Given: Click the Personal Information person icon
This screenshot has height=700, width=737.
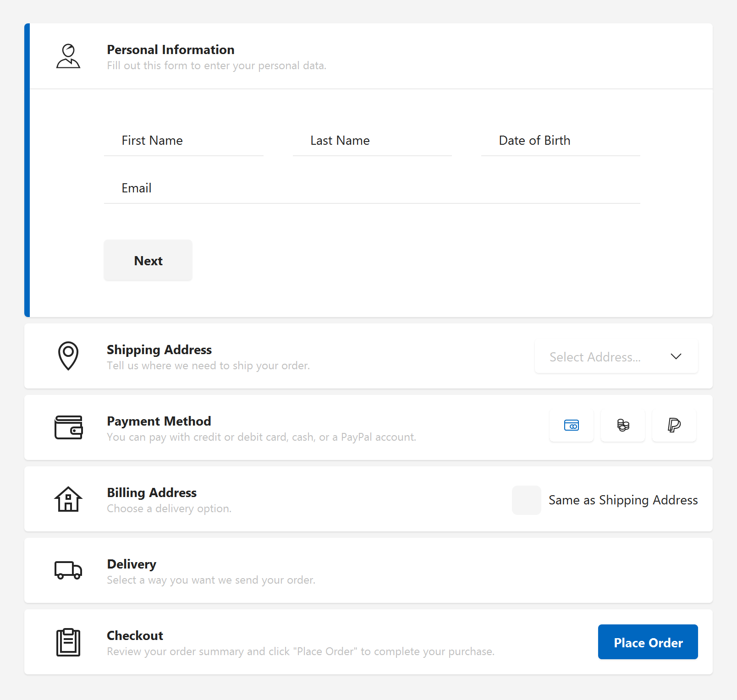Looking at the screenshot, I should pyautogui.click(x=68, y=56).
